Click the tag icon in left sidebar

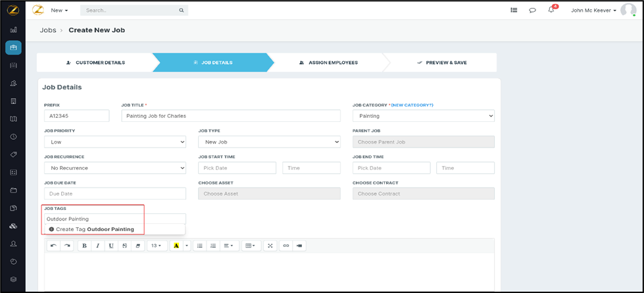pyautogui.click(x=13, y=155)
